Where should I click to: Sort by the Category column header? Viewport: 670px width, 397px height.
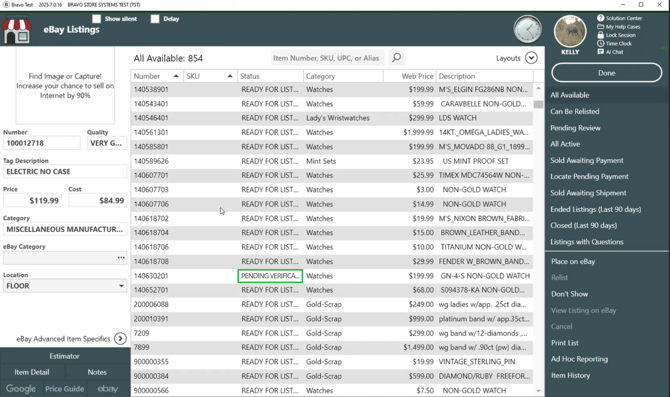tap(343, 76)
